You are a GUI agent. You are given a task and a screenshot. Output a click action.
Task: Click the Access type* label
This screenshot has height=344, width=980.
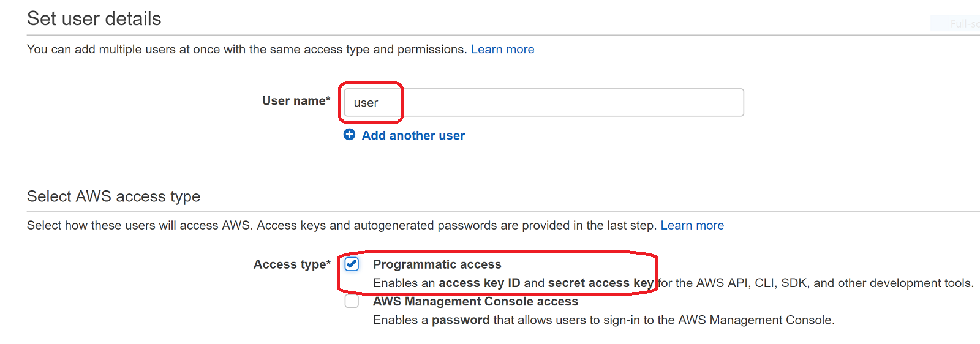[292, 264]
